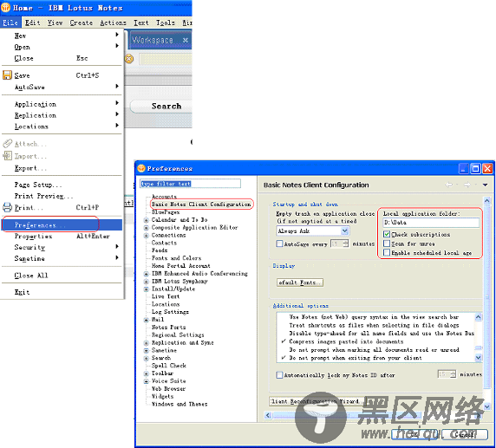Click the Preferences window title icon

coord(141,168)
